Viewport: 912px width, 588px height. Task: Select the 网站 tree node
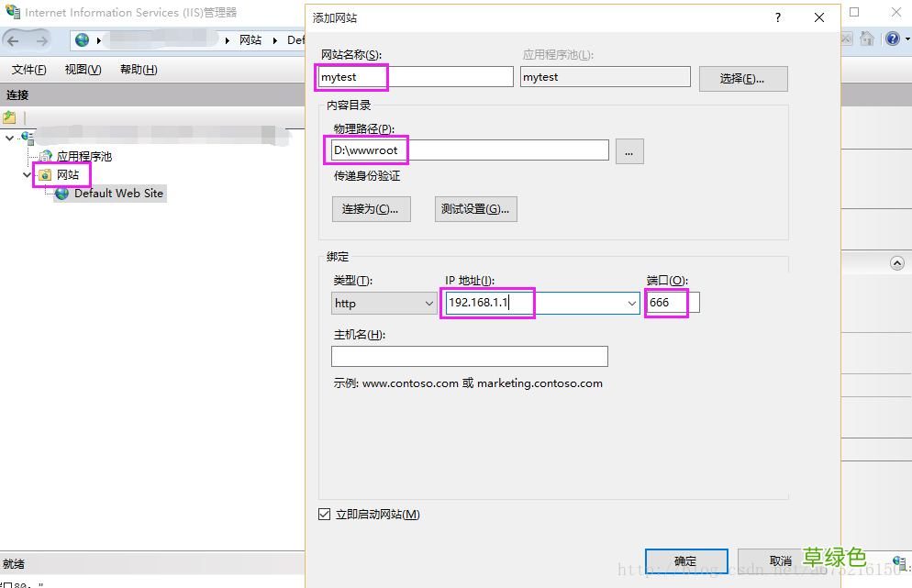coord(68,174)
